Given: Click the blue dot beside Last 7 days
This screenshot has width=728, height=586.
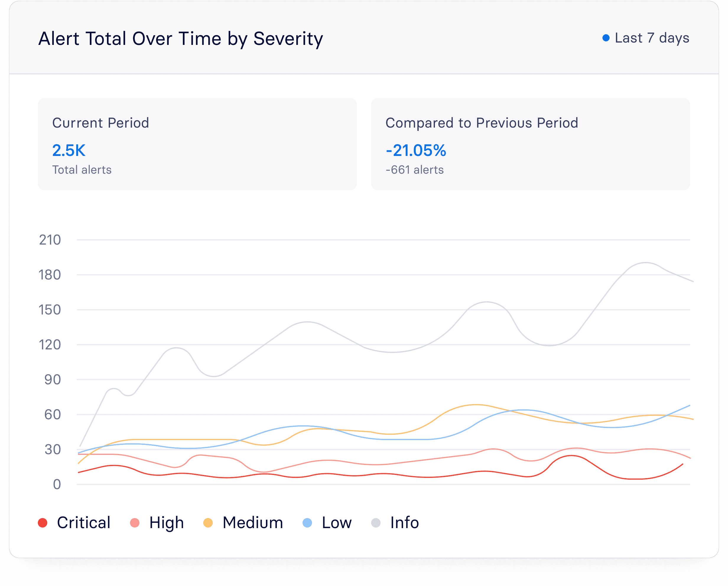Looking at the screenshot, I should coord(606,38).
